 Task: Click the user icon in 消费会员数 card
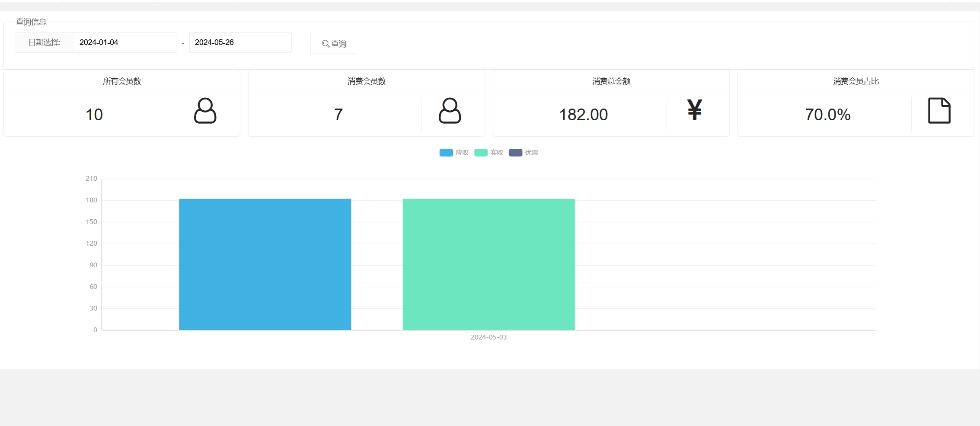pos(450,111)
